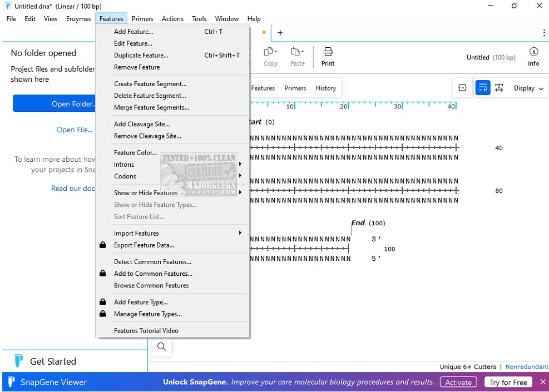Switch to the History tab
This screenshot has width=549, height=392.
coord(325,88)
